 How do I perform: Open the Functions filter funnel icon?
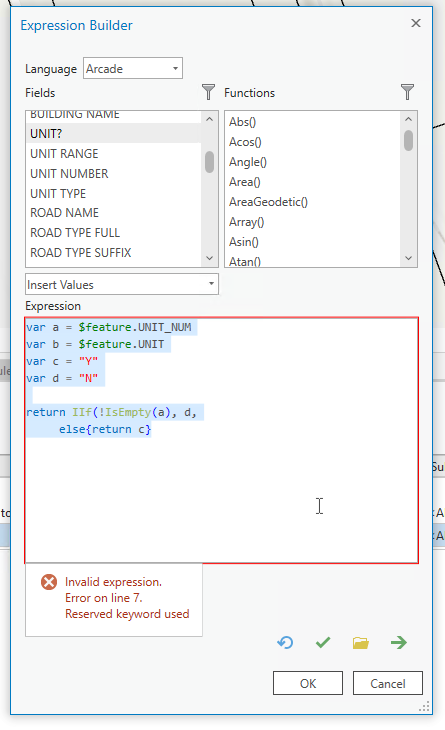pos(407,92)
